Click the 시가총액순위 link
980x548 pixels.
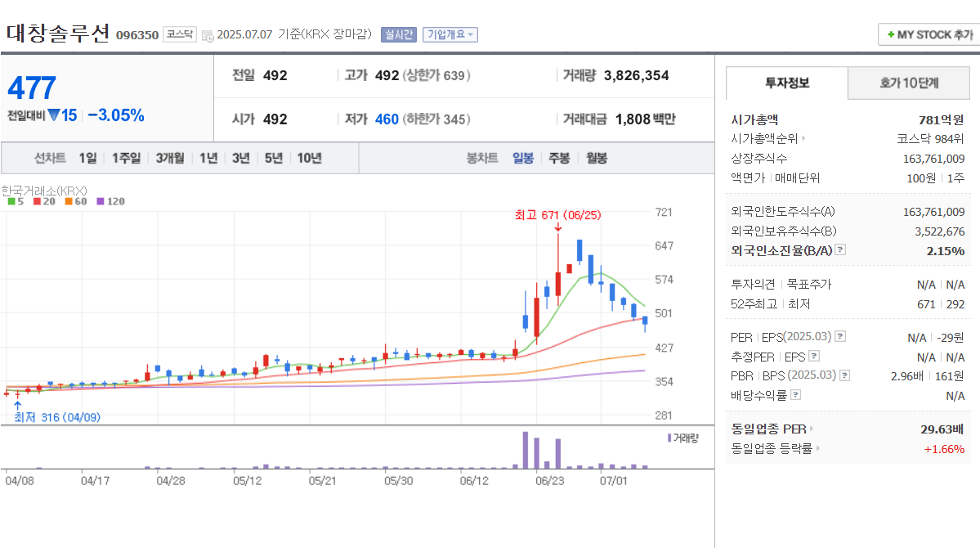pos(764,138)
